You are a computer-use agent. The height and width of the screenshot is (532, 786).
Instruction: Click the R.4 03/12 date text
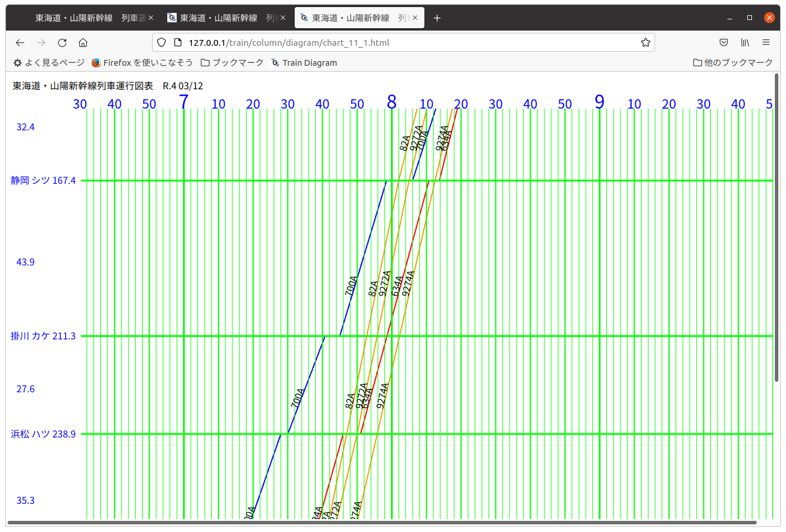(x=183, y=86)
